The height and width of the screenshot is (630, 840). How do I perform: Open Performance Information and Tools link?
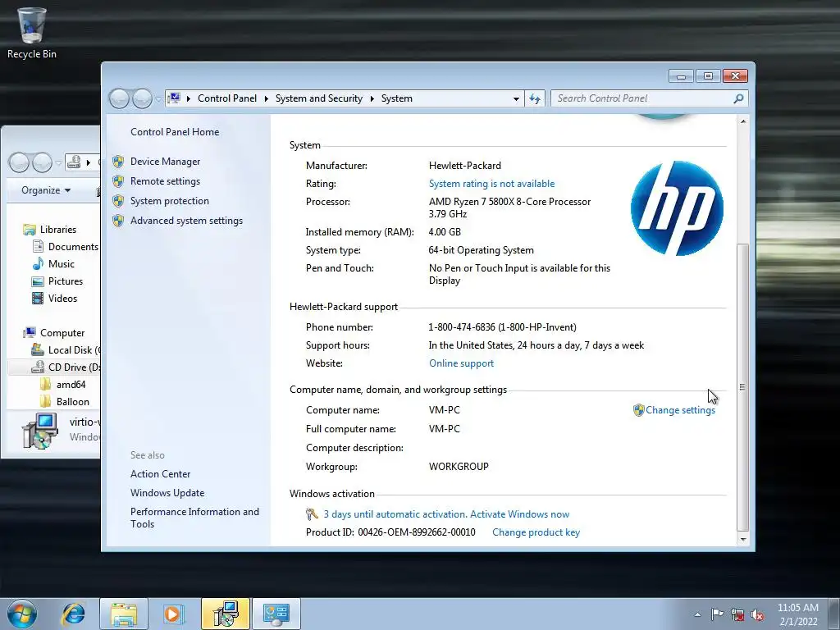194,518
